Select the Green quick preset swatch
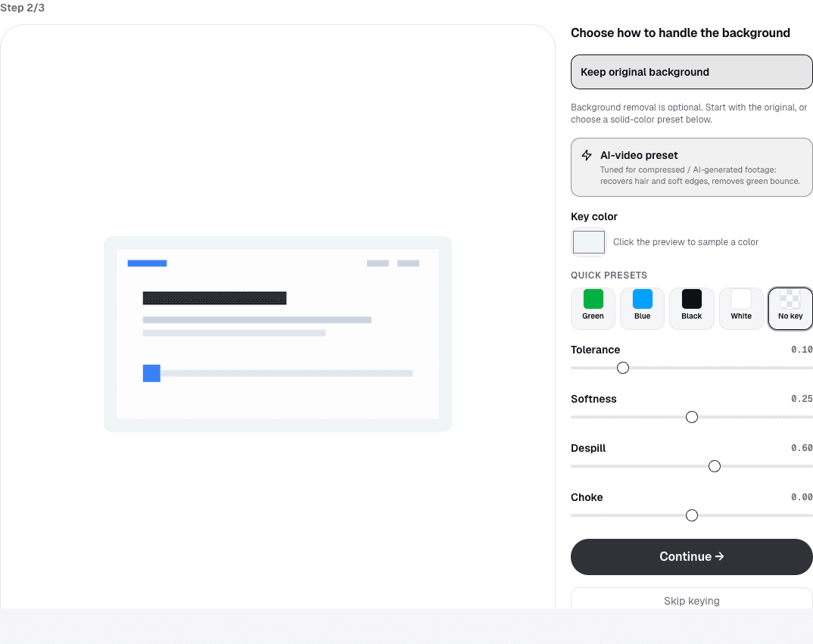 tap(593, 309)
